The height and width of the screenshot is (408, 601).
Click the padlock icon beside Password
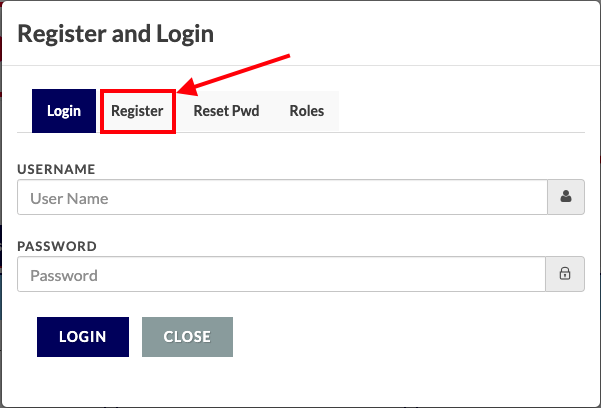tap(565, 273)
